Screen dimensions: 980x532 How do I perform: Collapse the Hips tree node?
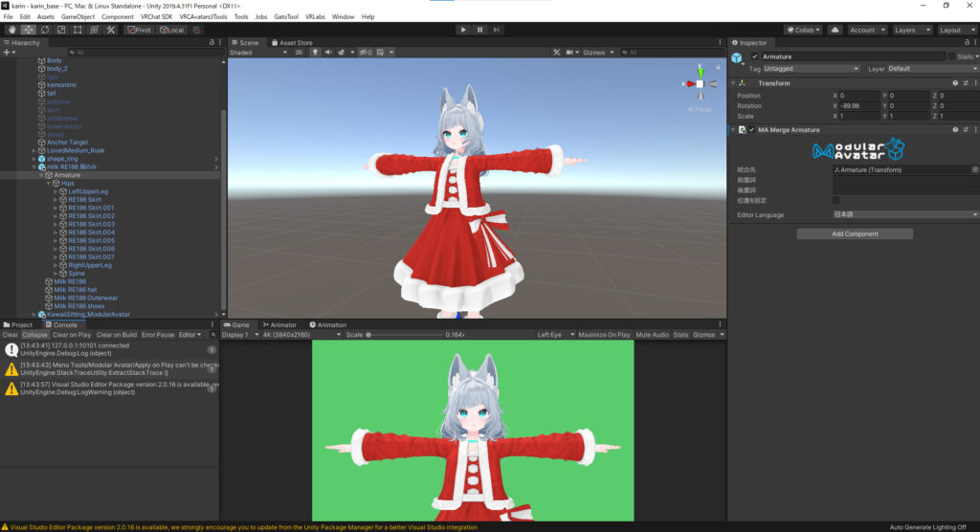click(49, 184)
